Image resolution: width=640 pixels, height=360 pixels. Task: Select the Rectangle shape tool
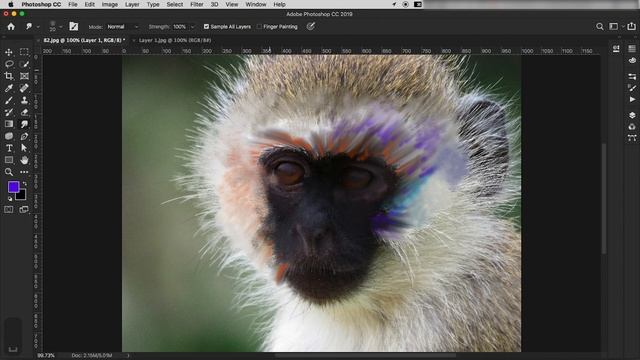(9, 160)
